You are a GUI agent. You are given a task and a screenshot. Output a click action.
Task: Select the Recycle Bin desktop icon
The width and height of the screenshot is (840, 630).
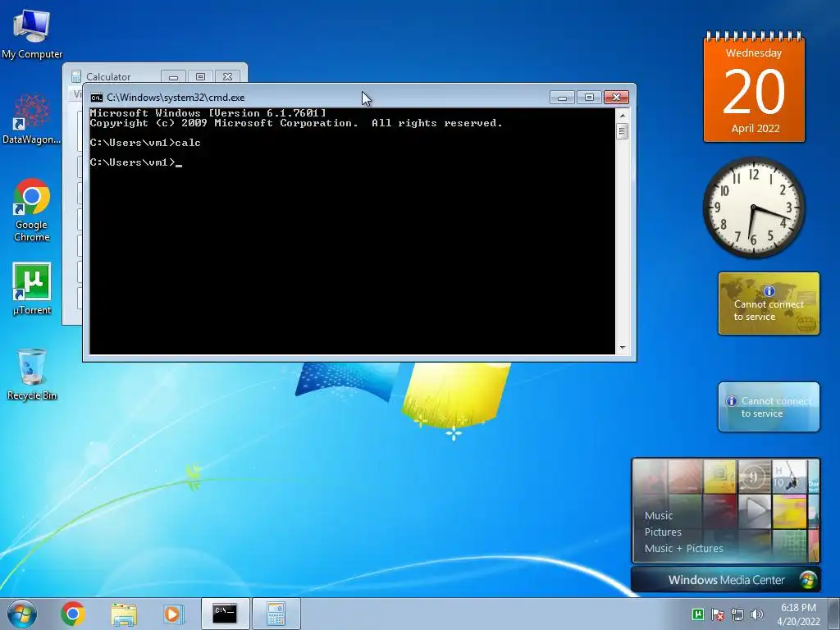coord(32,374)
